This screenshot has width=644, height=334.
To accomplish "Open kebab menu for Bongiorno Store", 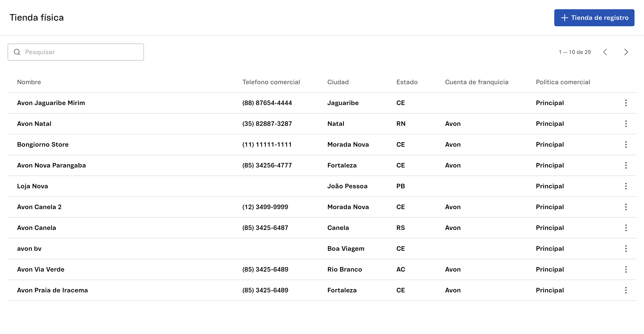I will click(626, 144).
